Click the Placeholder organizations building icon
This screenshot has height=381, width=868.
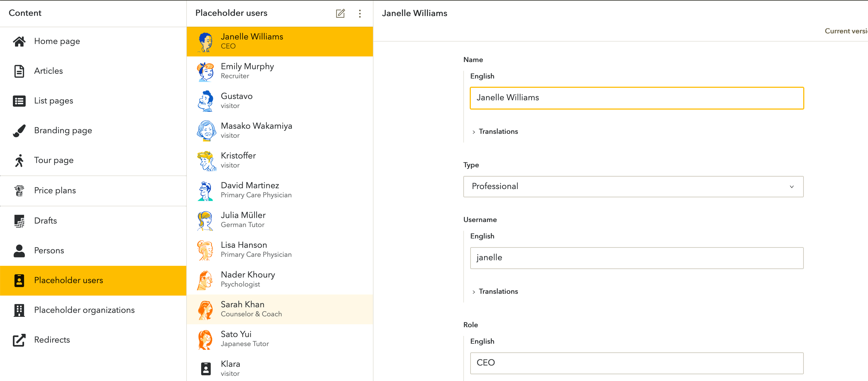pyautogui.click(x=19, y=310)
